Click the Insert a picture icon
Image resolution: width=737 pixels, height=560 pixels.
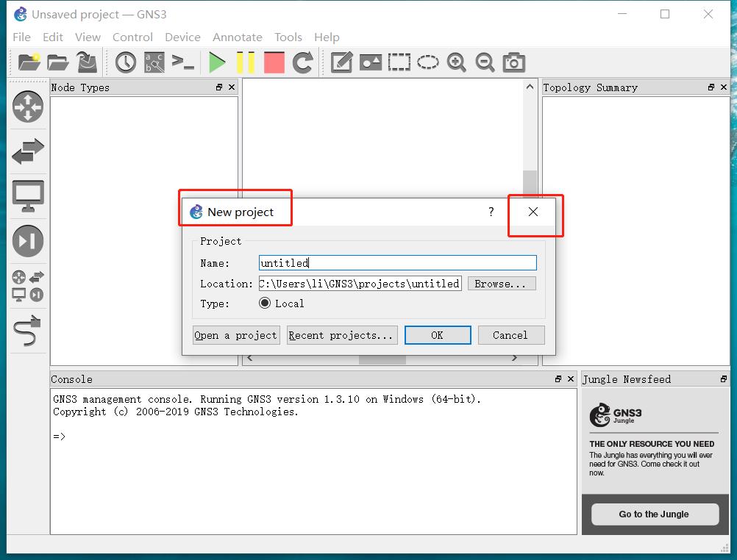click(x=371, y=62)
